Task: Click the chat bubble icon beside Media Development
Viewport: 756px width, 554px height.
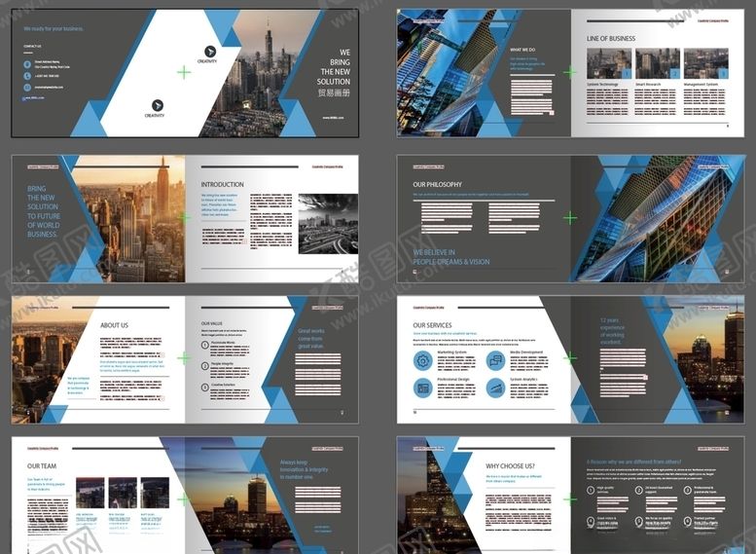Action: (x=495, y=360)
